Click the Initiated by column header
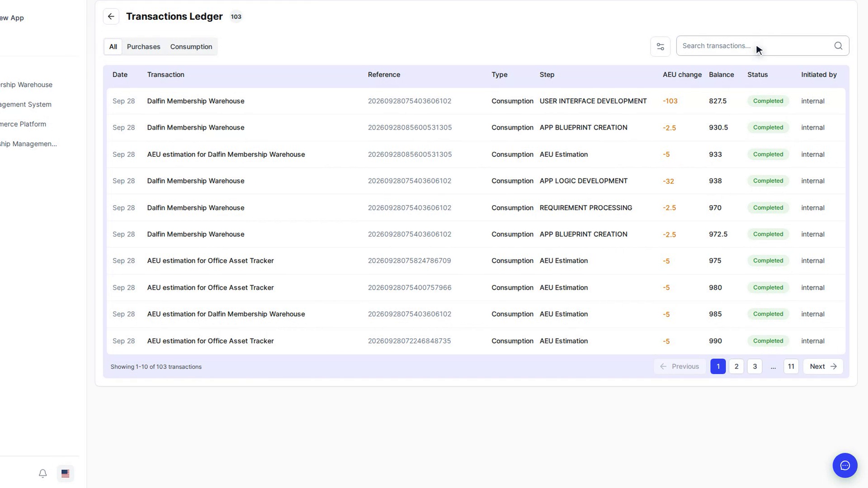The image size is (868, 488). tap(819, 75)
